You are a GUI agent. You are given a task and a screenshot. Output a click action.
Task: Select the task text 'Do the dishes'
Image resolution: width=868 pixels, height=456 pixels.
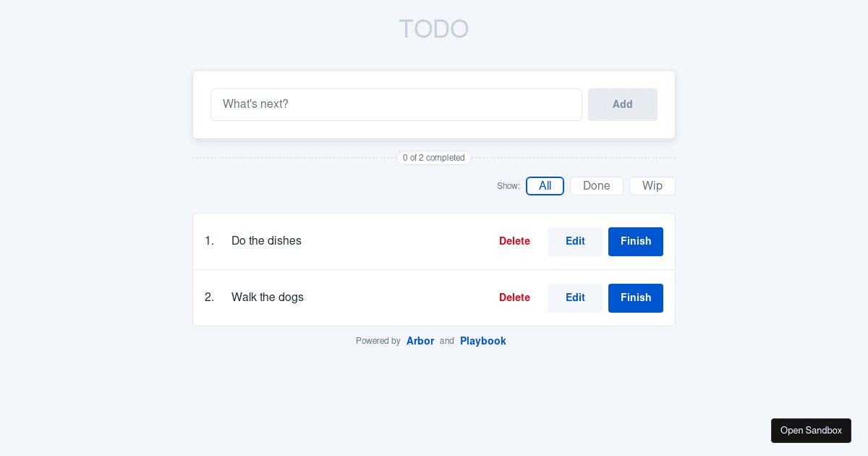[x=266, y=241]
